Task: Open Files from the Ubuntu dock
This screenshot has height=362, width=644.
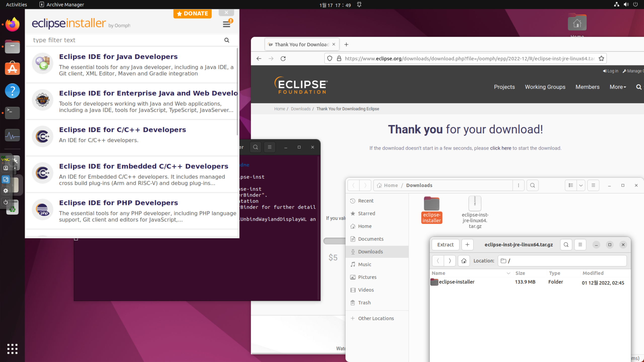Action: click(12, 47)
